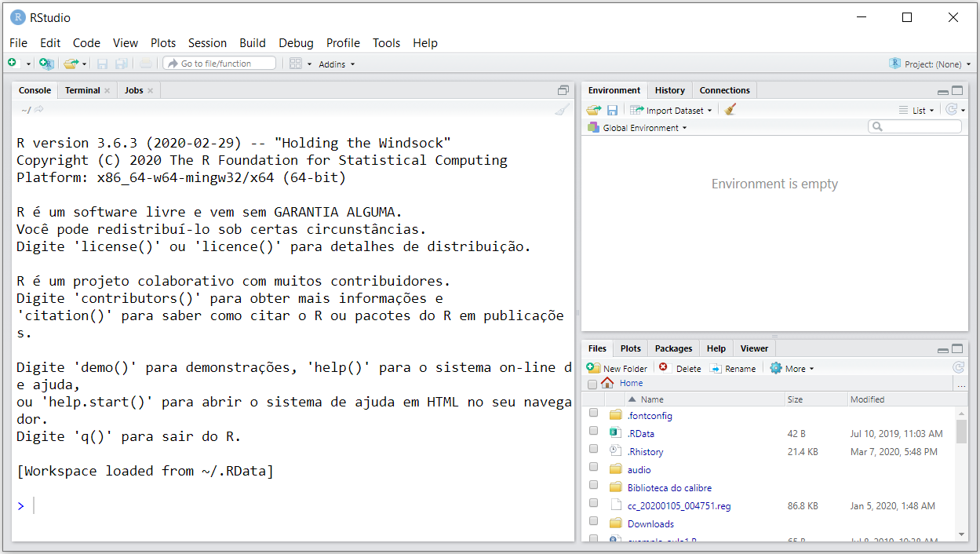Refresh the Files pane listing

958,368
